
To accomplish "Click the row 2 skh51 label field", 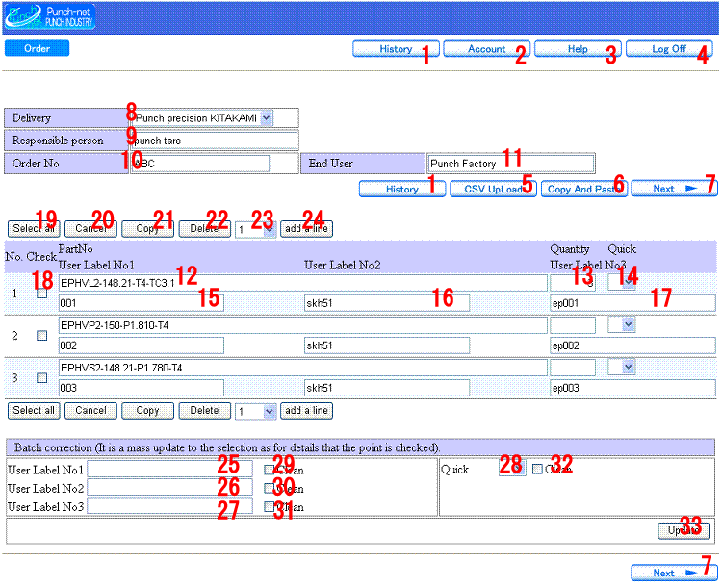I will click(x=387, y=345).
